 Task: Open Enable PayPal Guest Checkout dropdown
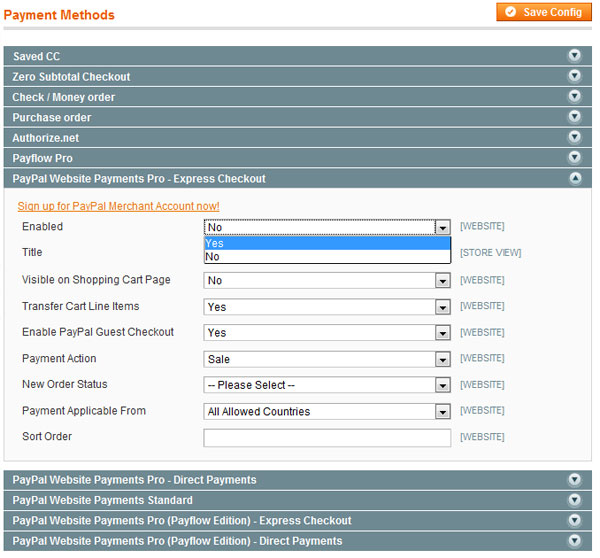pyautogui.click(x=327, y=333)
